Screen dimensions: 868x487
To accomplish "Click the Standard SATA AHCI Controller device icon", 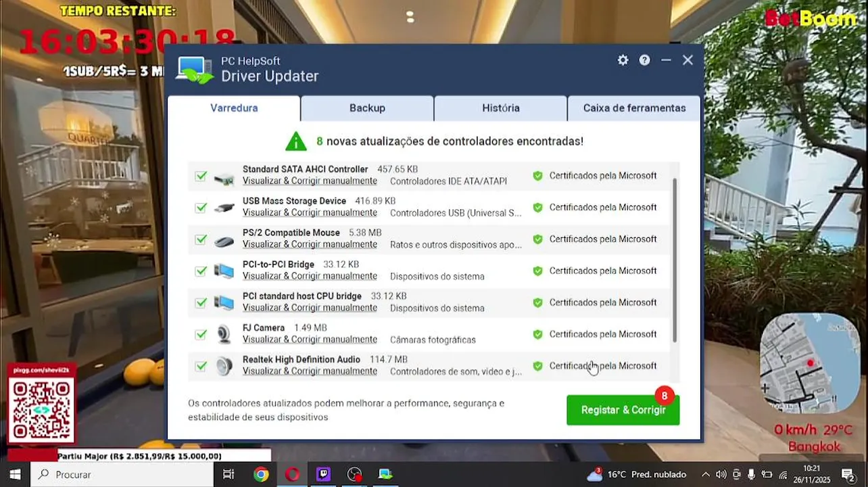I will 224,179.
